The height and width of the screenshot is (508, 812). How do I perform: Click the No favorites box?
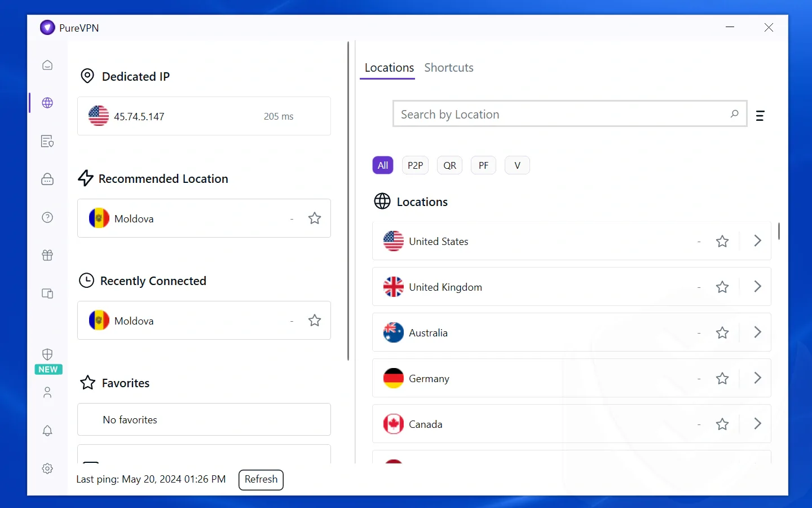click(204, 419)
